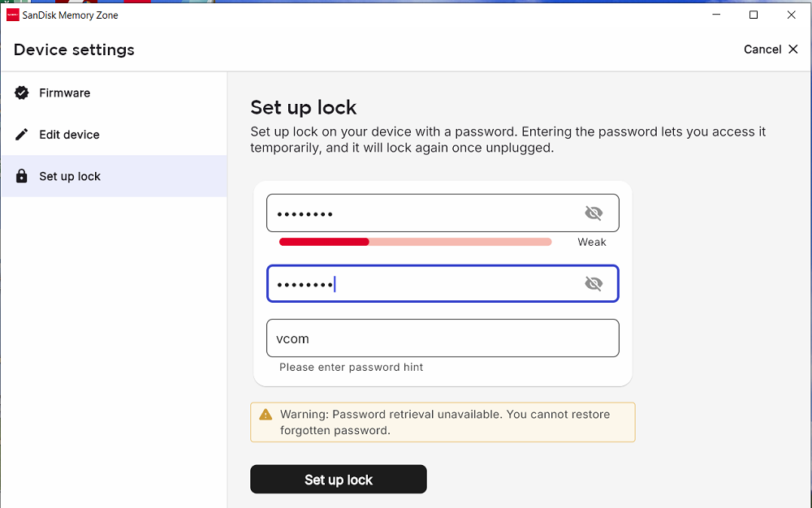Click the X icon beside Cancel
The width and height of the screenshot is (812, 508).
793,50
